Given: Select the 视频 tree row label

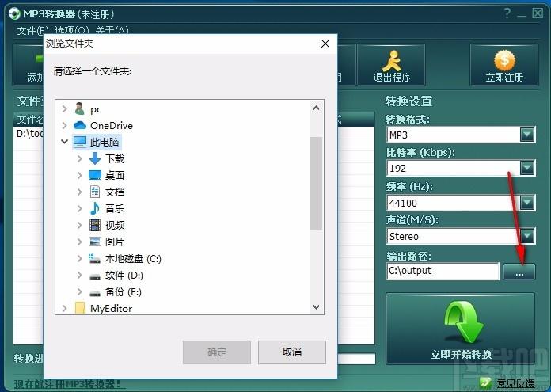Looking at the screenshot, I should click(115, 225).
